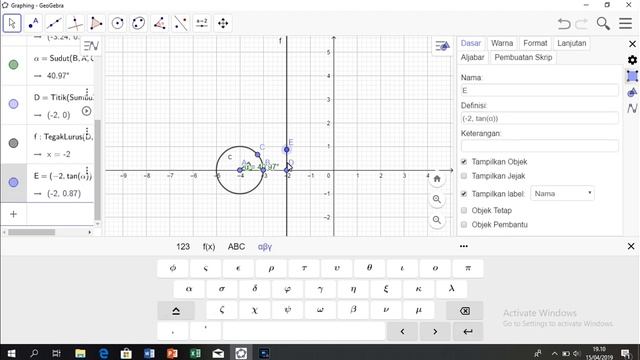
Task: Close the properties panel
Action: tap(632, 44)
